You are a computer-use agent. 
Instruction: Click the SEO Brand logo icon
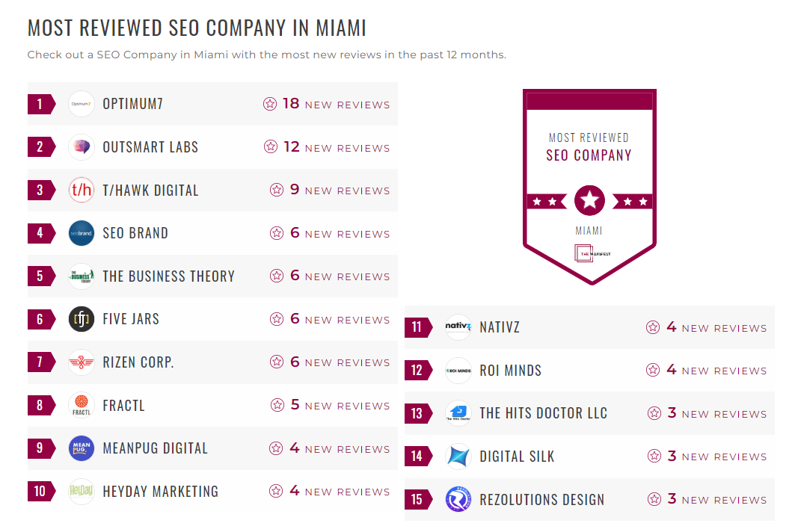coord(82,233)
